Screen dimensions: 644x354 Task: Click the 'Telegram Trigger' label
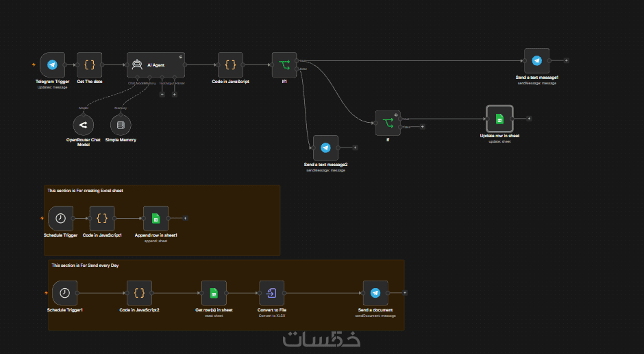click(52, 82)
